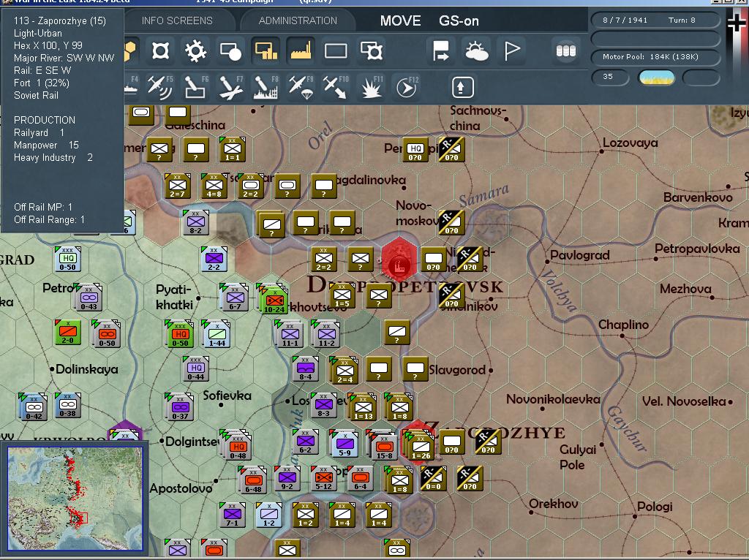The height and width of the screenshot is (560, 749).
Task: Click the field showing 35
Action: pyautogui.click(x=610, y=77)
